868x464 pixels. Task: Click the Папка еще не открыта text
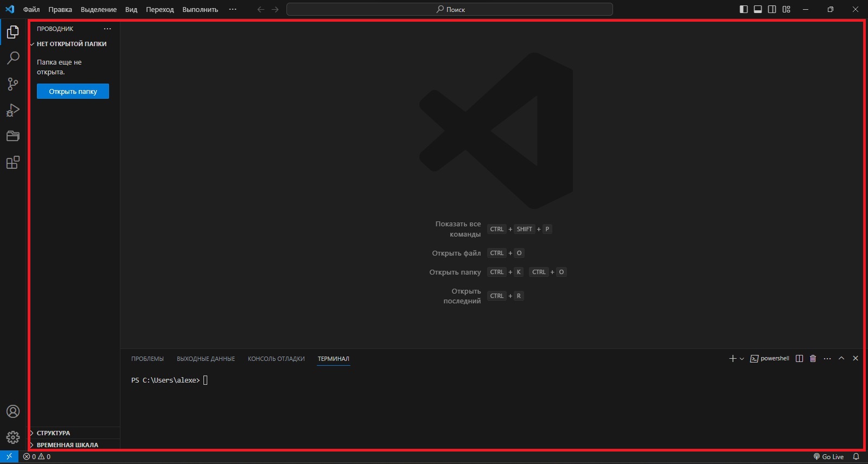click(59, 67)
